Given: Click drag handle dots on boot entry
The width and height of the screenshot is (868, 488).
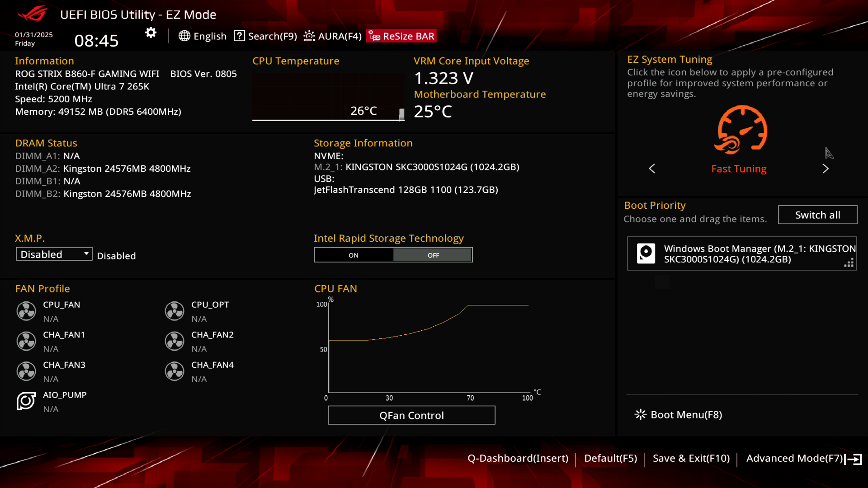Looking at the screenshot, I should (849, 263).
